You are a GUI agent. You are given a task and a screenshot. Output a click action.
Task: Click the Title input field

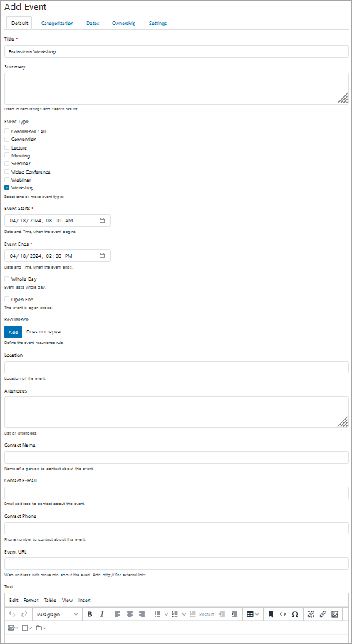[x=177, y=52]
